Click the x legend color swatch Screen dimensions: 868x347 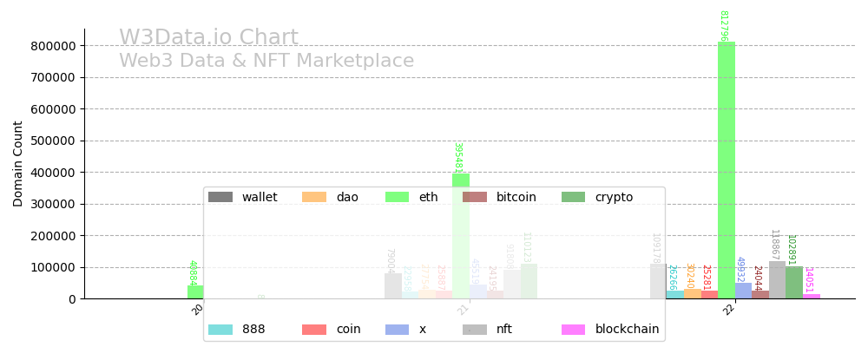[x=397, y=330]
